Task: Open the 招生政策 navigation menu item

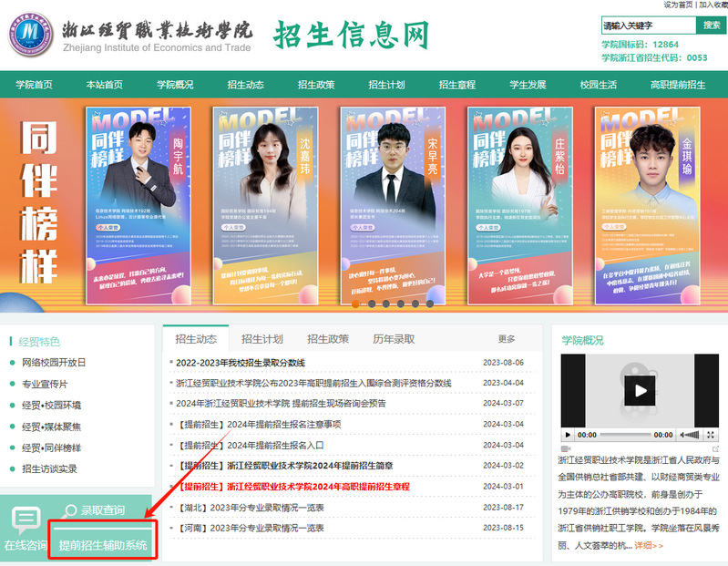Action: click(316, 85)
